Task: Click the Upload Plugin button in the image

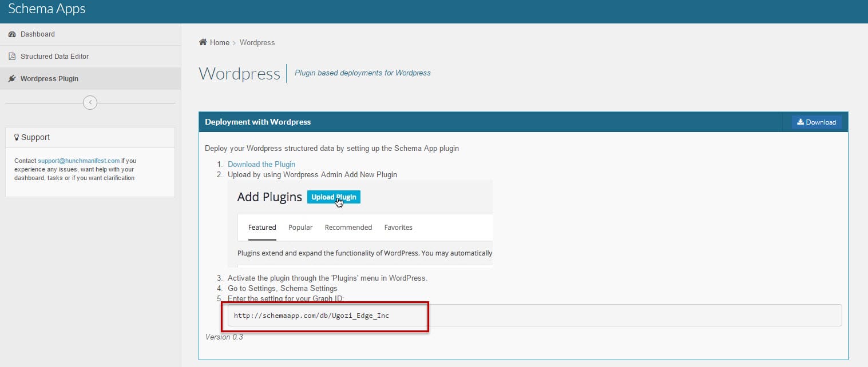Action: [334, 197]
